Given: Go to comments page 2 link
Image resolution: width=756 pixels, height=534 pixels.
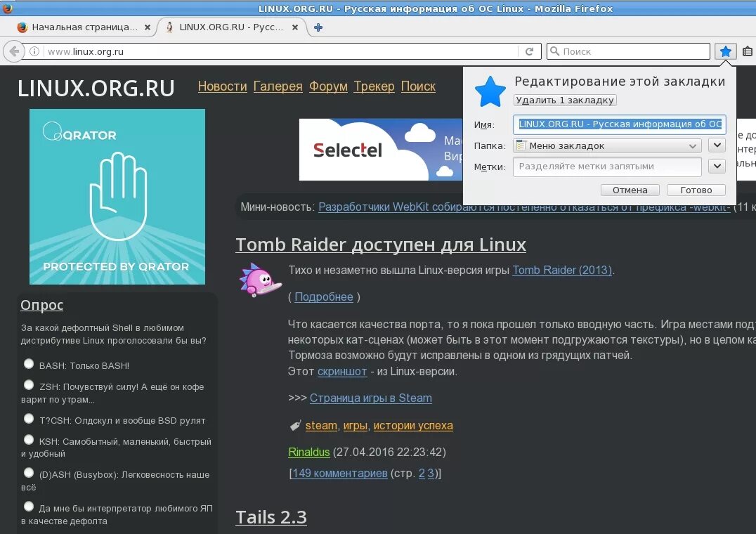Looking at the screenshot, I should click(422, 474).
